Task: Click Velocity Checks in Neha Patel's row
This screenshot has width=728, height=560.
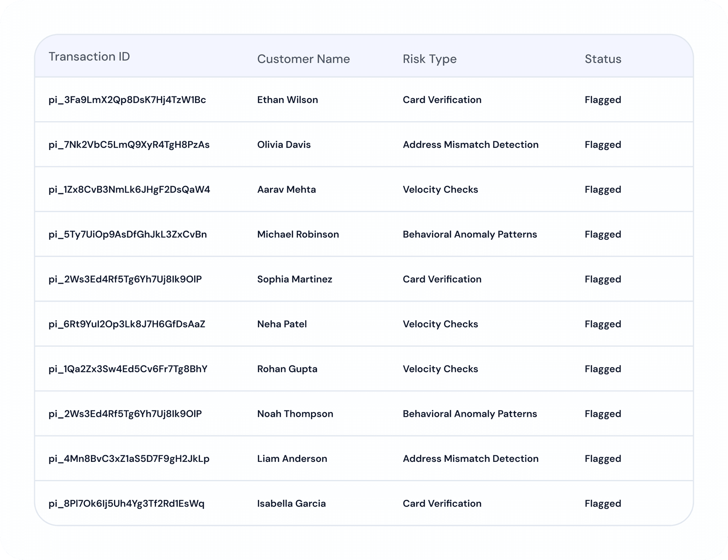Action: (x=440, y=324)
